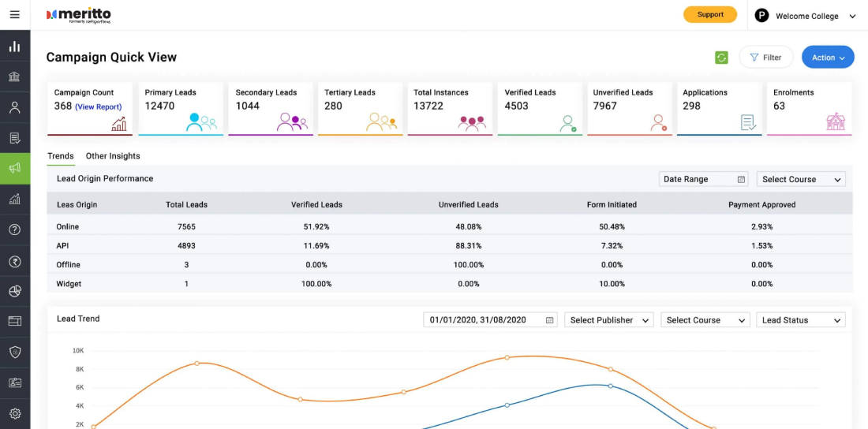Screen dimensions: 868x429
Task: Open the settings gear sidebar icon
Action: pyautogui.click(x=15, y=413)
